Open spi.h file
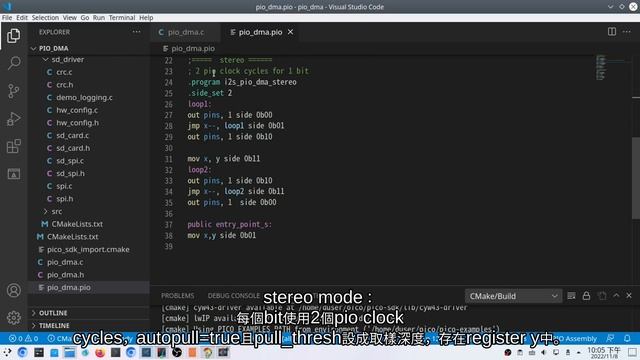 tap(64, 199)
